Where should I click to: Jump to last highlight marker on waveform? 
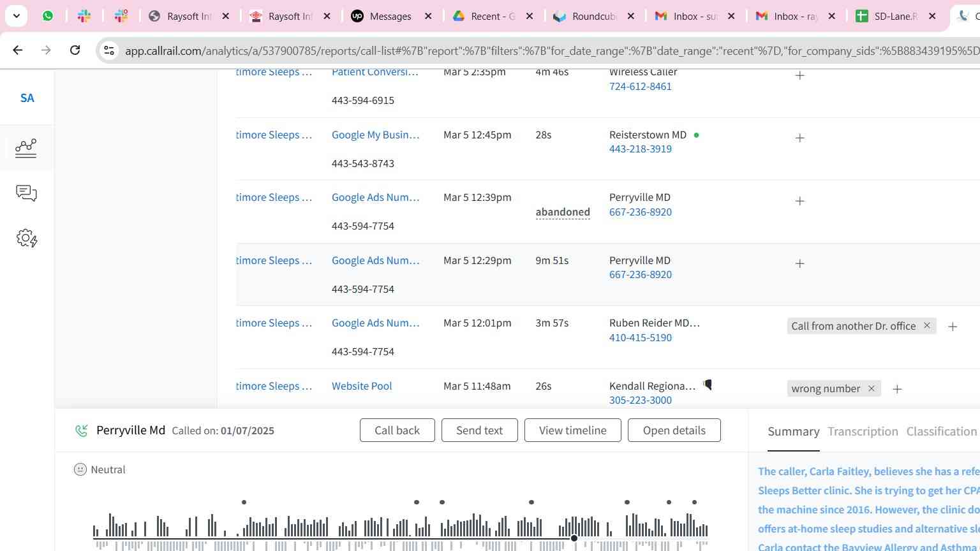pos(694,503)
